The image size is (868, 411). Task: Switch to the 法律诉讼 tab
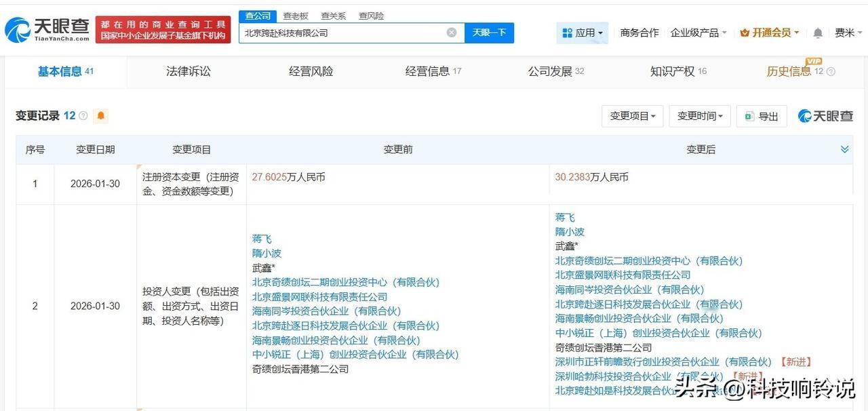point(189,71)
